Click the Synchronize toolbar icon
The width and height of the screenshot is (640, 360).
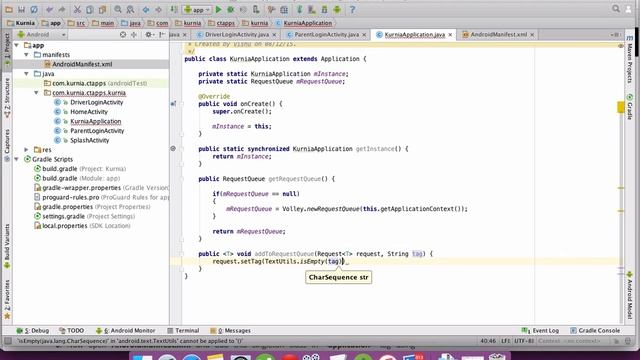34,9
